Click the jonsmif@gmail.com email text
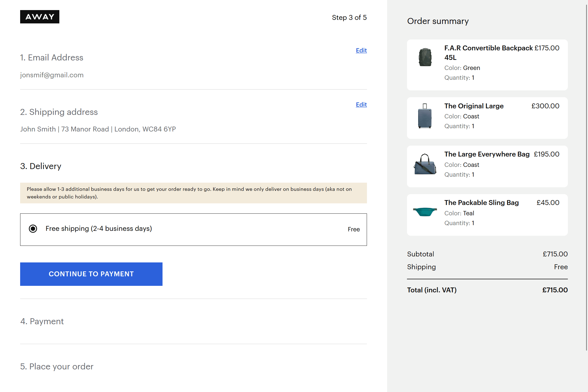Viewport: 588px width, 392px height. (x=52, y=75)
